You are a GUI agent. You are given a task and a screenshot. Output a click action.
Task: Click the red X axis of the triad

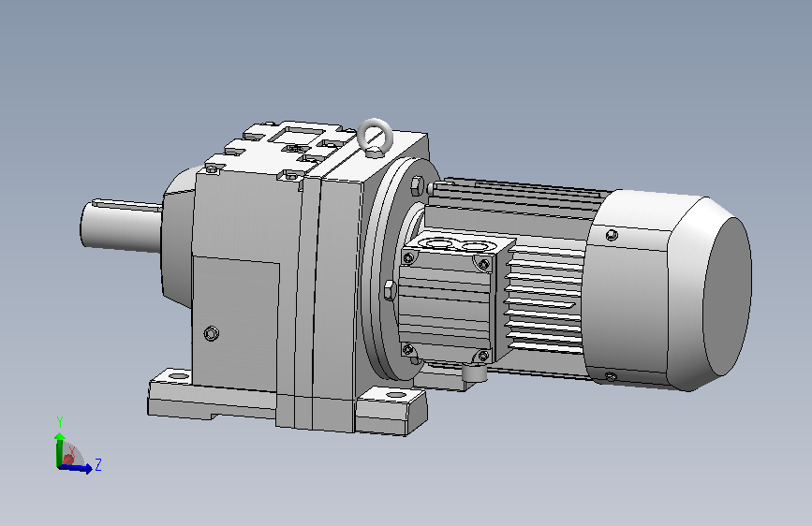click(x=67, y=459)
